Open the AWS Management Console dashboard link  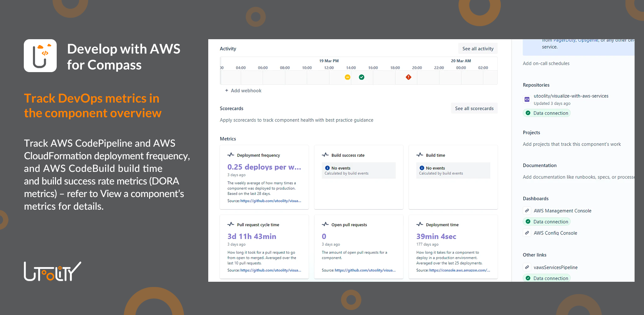[x=562, y=211]
